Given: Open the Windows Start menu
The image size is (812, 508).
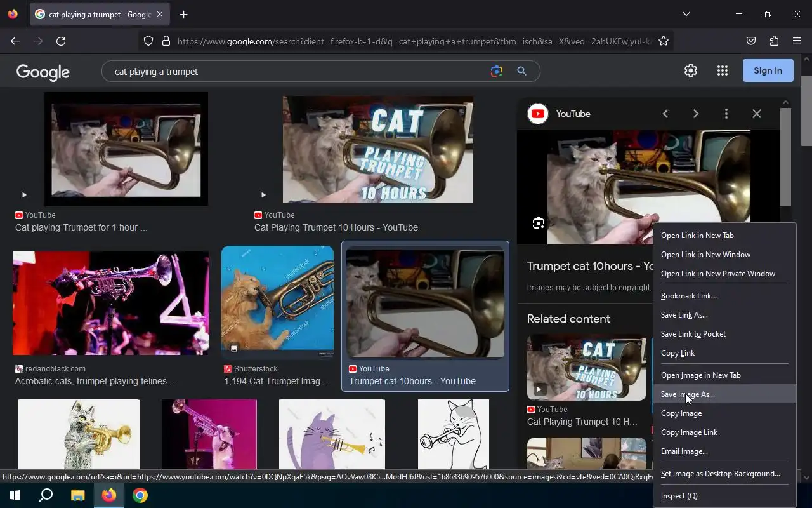Looking at the screenshot, I should [x=15, y=495].
